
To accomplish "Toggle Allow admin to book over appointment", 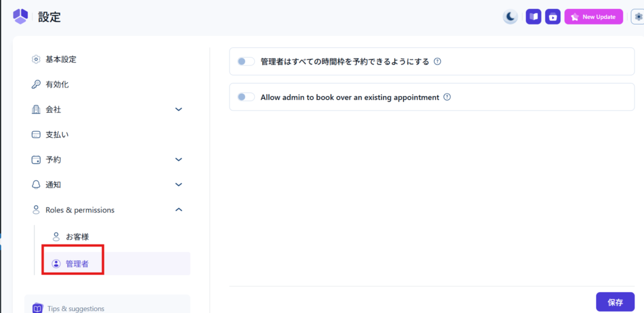I will (246, 97).
